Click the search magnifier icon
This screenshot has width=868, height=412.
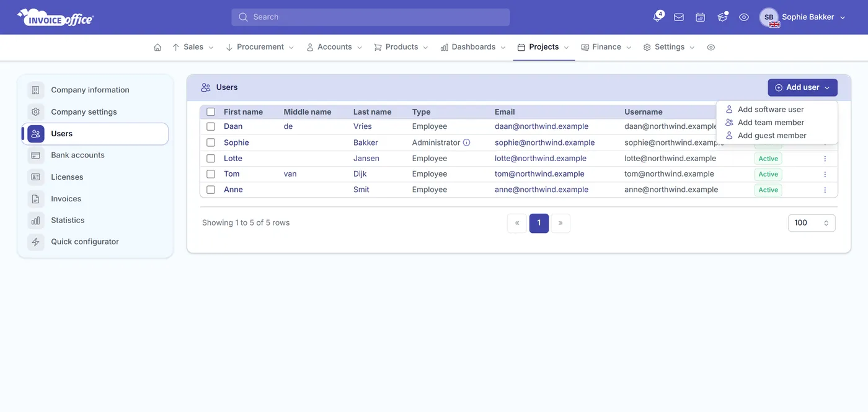pyautogui.click(x=243, y=17)
